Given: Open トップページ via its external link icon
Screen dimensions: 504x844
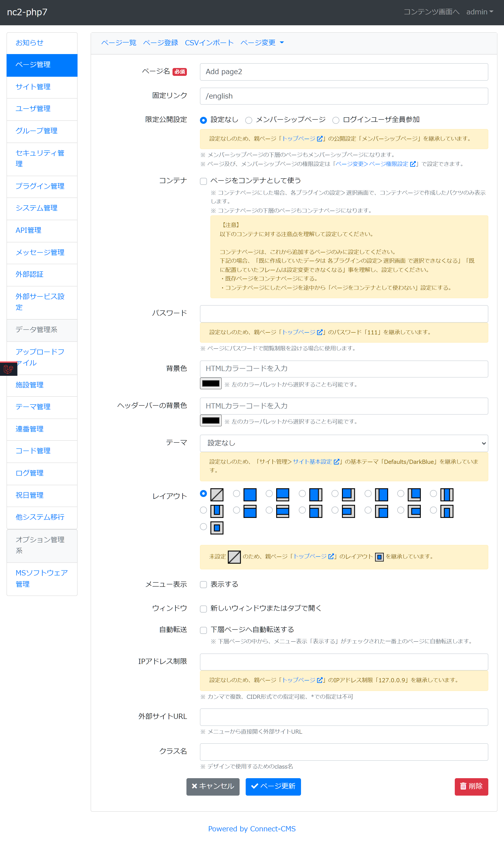Looking at the screenshot, I should click(x=320, y=139).
